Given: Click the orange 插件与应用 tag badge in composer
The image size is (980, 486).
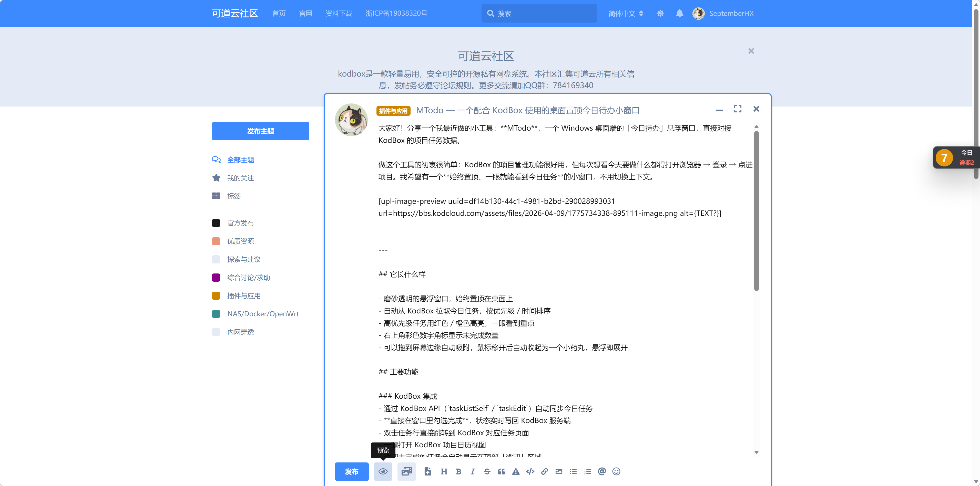Looking at the screenshot, I should (393, 111).
